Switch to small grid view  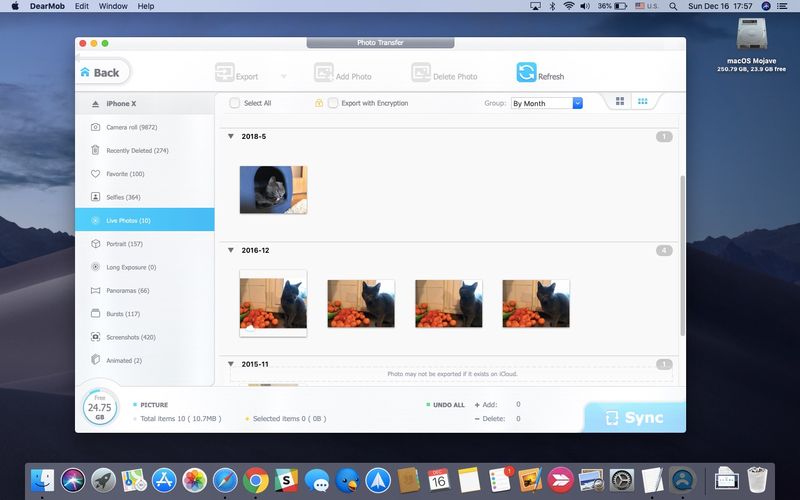[x=643, y=101]
